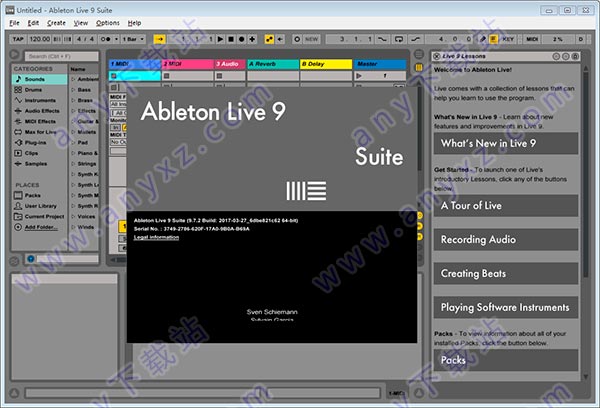Click the Draw Mode pencil icon
Screen dimensions: 600x408
coord(483,39)
